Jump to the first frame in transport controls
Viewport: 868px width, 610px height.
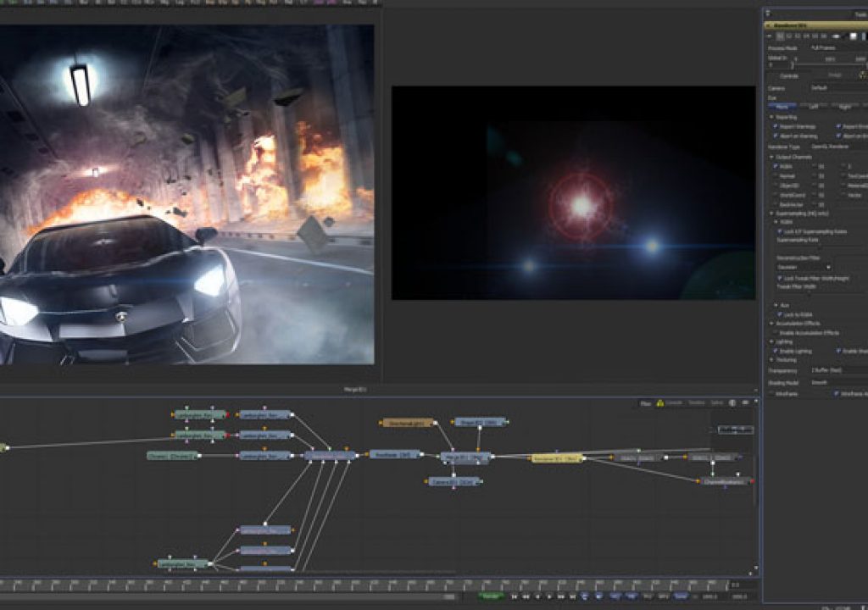pos(515,596)
